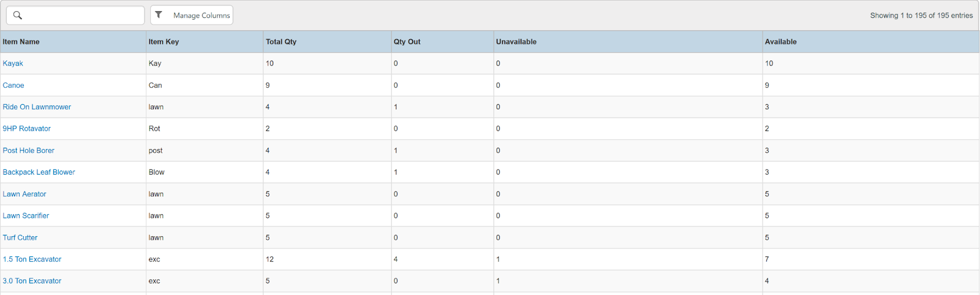Open Backpack Leaf Blower item

click(x=39, y=172)
